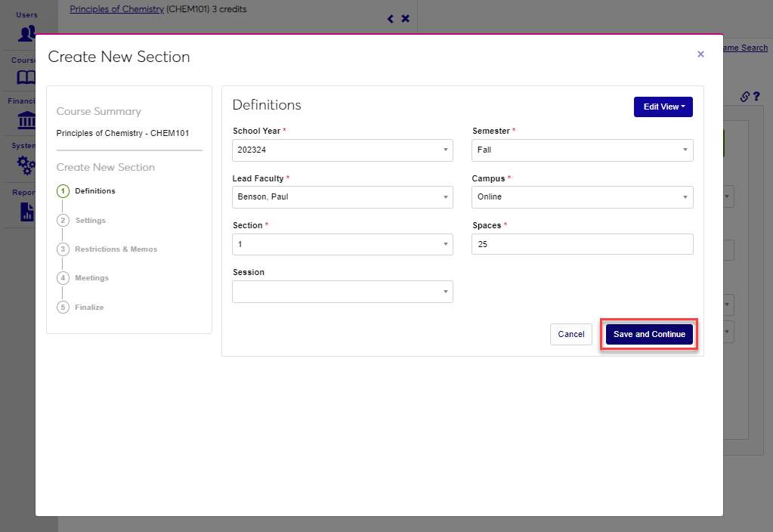Click the help question mark icon

pyautogui.click(x=756, y=97)
